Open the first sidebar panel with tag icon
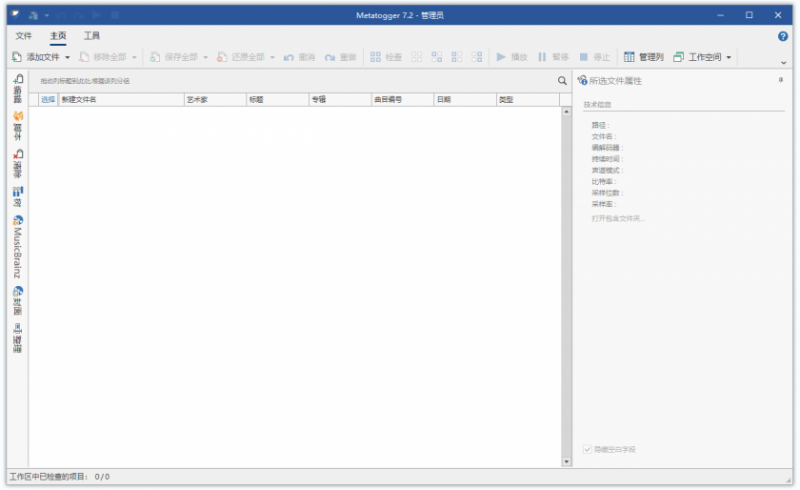This screenshot has width=800, height=490. coord(18,88)
